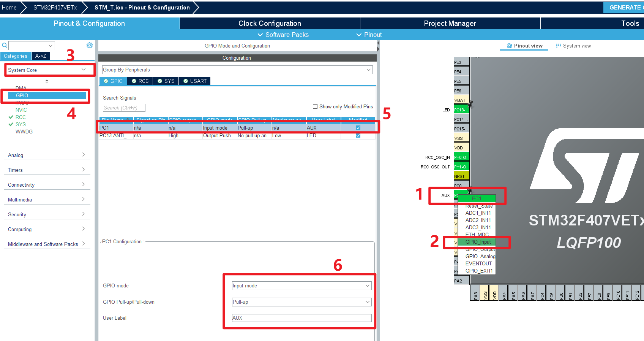Open the USART configuration tab
Viewport: 644px width, 341px height.
pyautogui.click(x=195, y=81)
